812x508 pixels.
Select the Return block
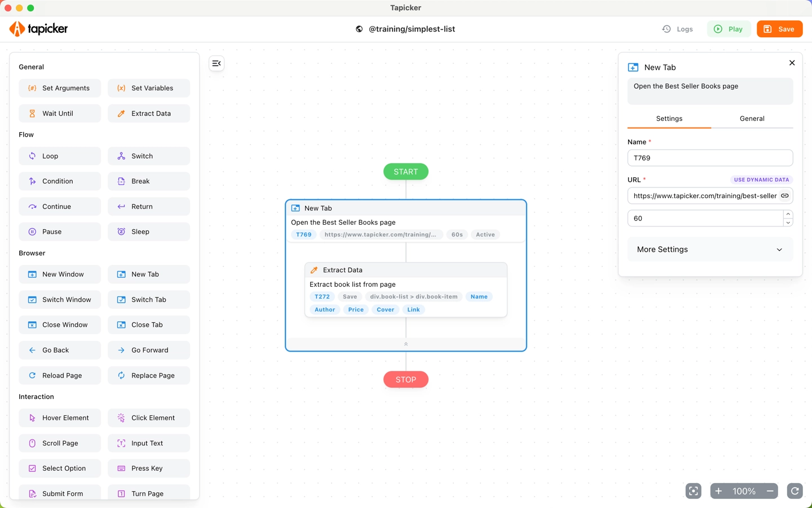coord(149,207)
